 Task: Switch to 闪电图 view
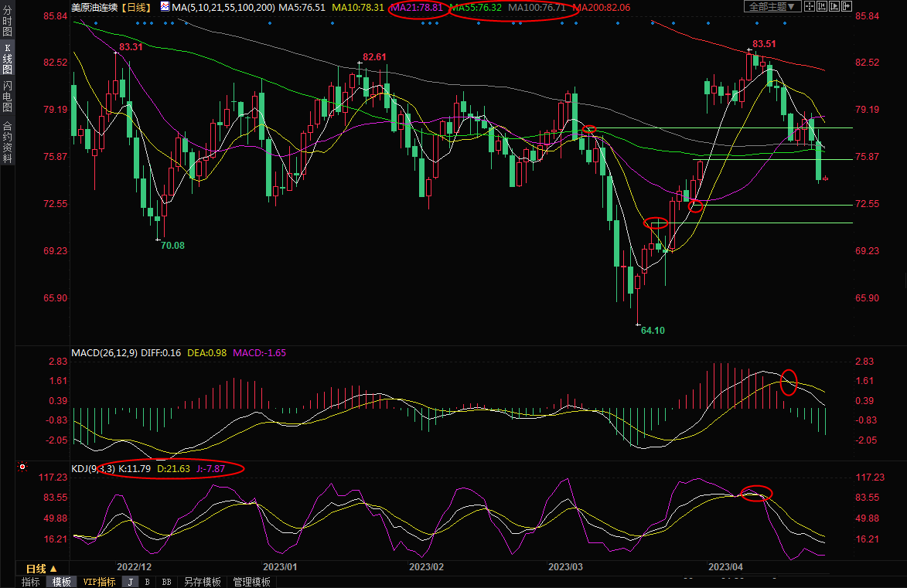click(x=8, y=96)
